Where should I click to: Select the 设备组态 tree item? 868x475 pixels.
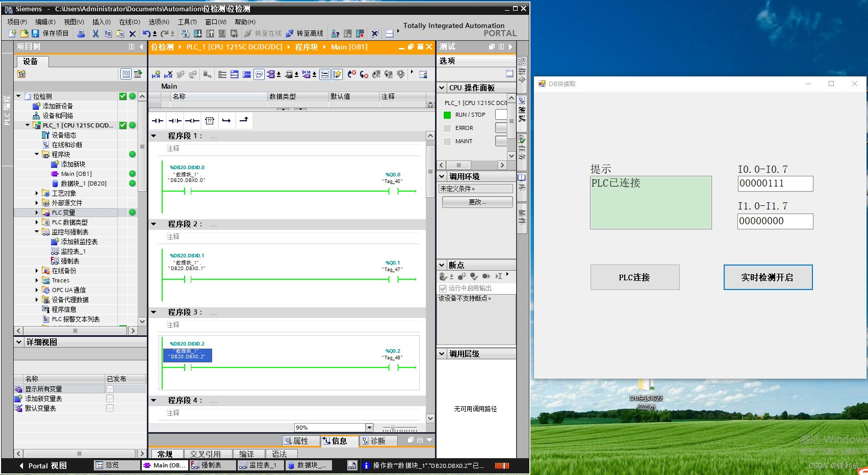tap(64, 135)
